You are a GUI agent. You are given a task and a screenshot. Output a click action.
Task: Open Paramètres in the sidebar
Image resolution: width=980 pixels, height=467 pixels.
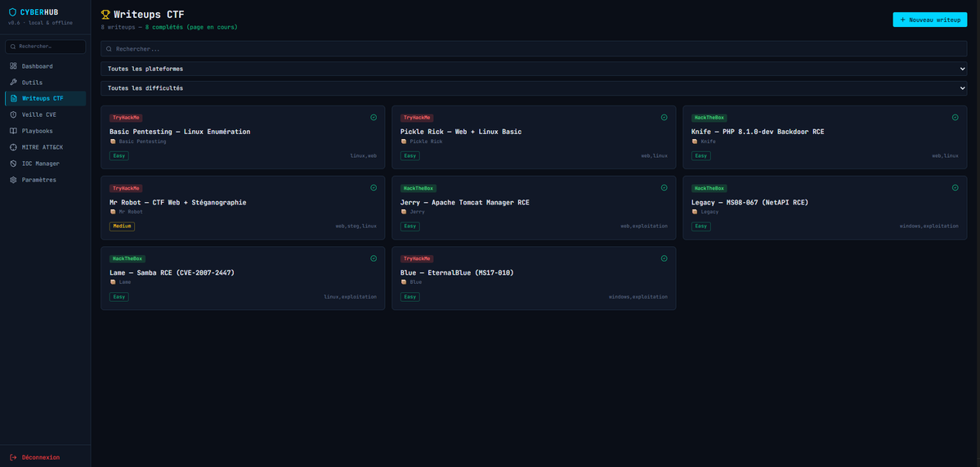[45, 180]
